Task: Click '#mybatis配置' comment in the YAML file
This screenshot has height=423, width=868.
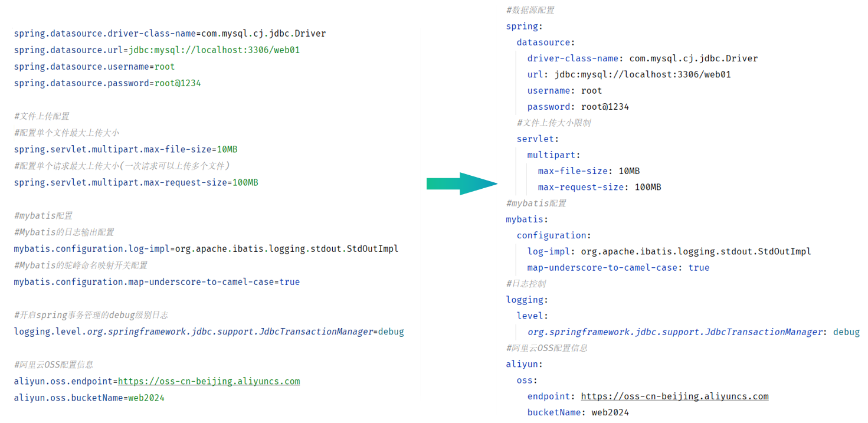Action: [x=536, y=203]
